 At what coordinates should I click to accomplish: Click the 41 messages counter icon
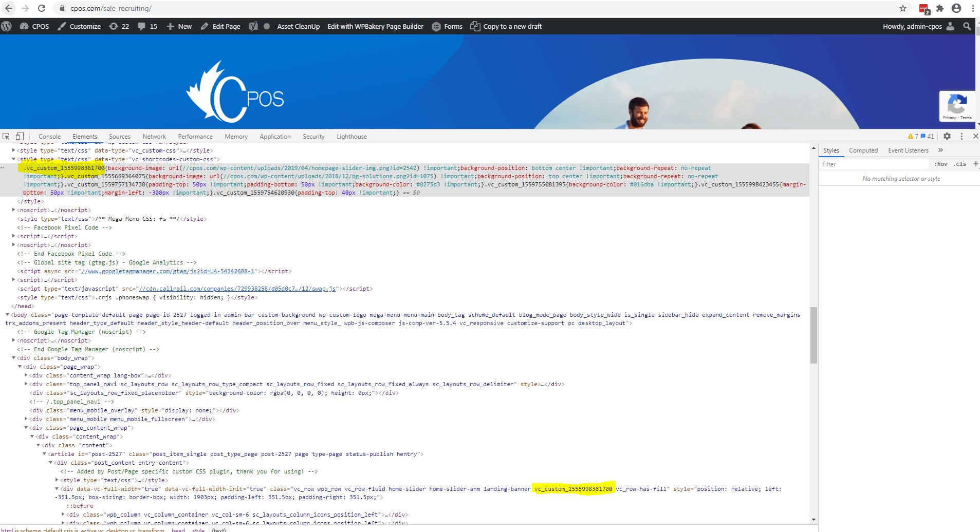point(927,136)
